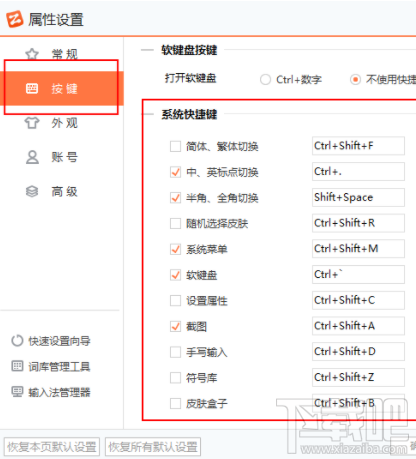This screenshot has width=416, height=459.
Task: Click the orange app logo in title bar
Action: [15, 19]
